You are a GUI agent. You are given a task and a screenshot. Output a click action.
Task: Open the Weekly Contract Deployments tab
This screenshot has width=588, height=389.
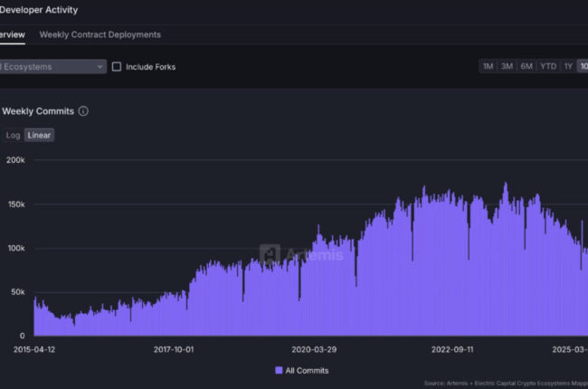(x=100, y=34)
